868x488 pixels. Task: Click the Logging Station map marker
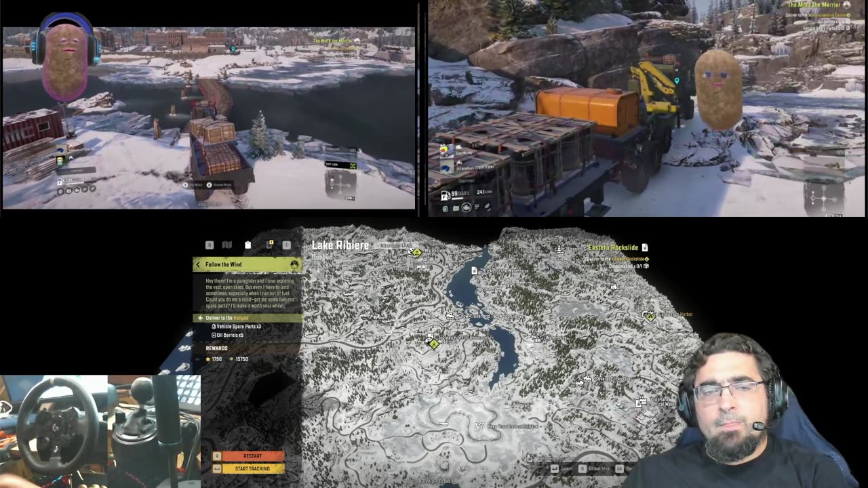click(559, 249)
